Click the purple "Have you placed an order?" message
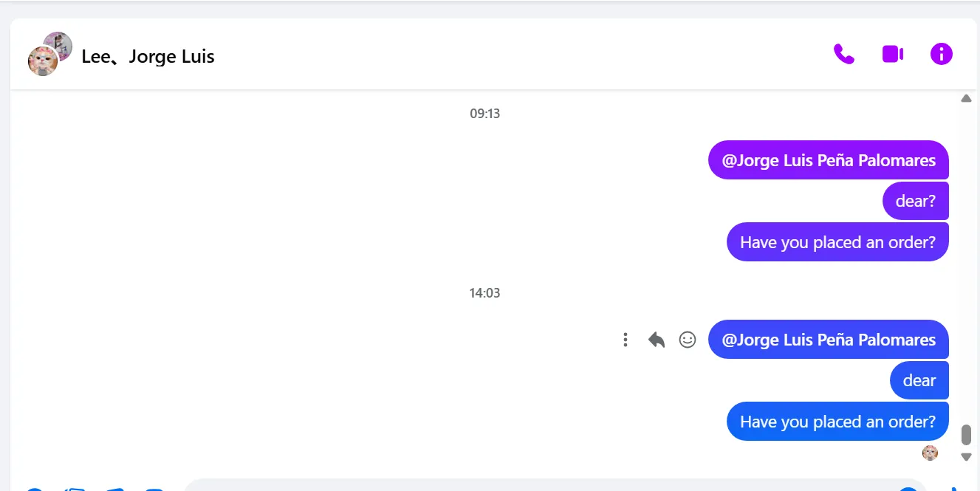This screenshot has width=980, height=491. [837, 242]
